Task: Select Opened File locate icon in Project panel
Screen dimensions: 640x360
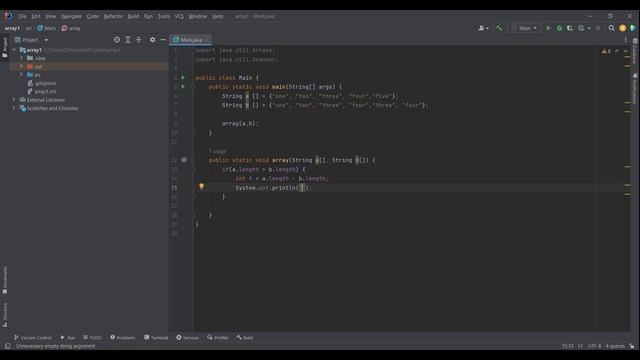Action: (117, 40)
